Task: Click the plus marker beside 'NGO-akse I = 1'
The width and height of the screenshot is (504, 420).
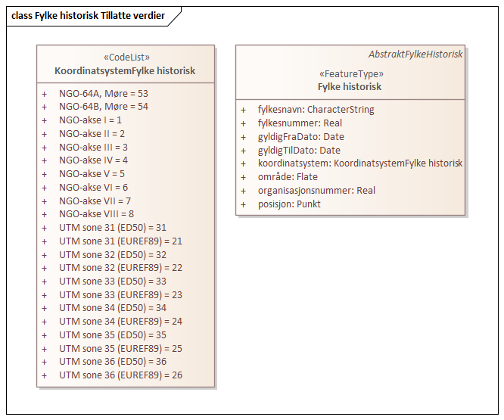Action: tap(45, 120)
